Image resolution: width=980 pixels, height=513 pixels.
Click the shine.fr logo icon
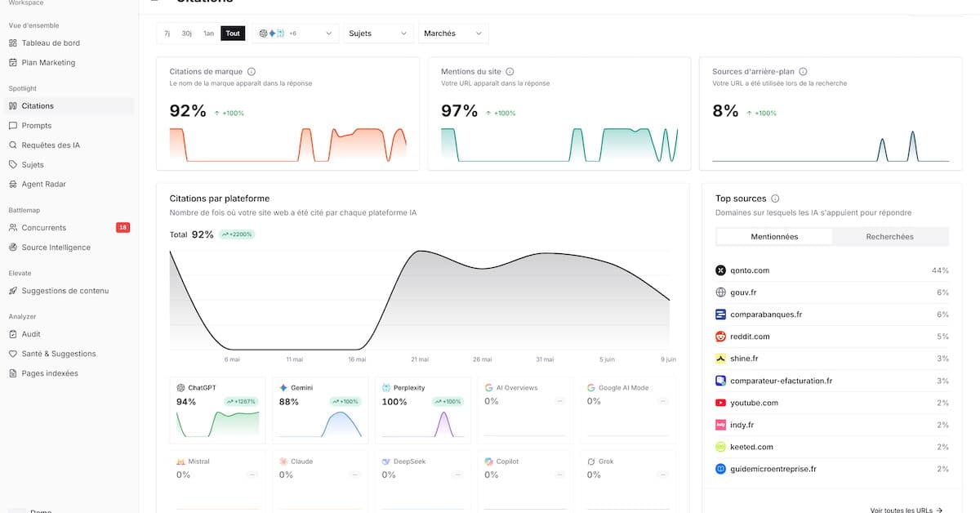click(721, 359)
